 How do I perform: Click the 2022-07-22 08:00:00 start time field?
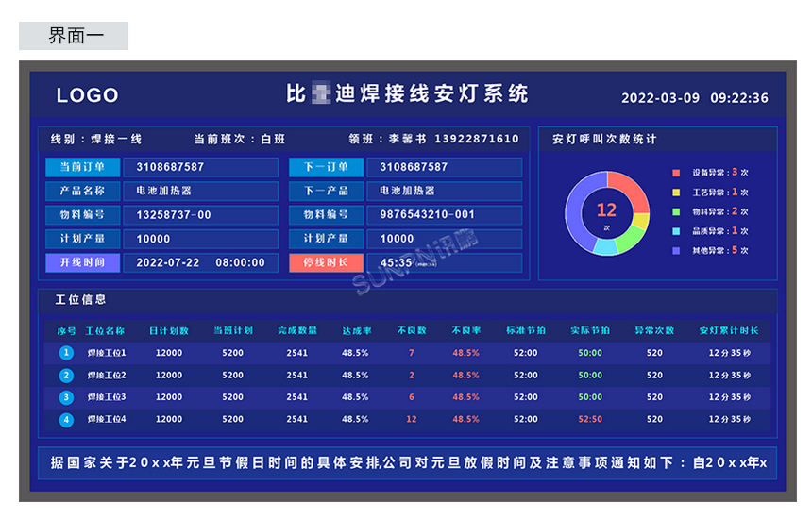[201, 262]
